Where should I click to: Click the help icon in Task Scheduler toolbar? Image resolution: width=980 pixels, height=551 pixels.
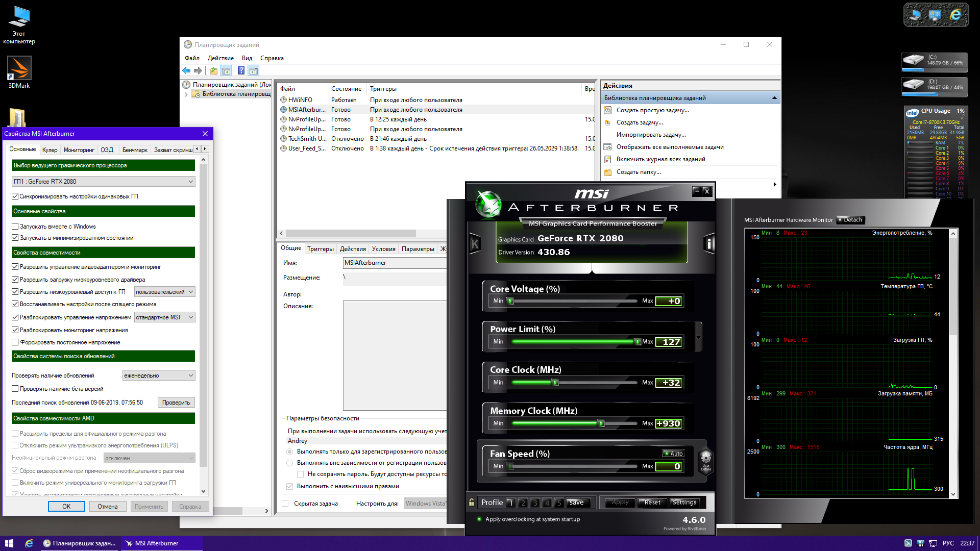point(241,71)
